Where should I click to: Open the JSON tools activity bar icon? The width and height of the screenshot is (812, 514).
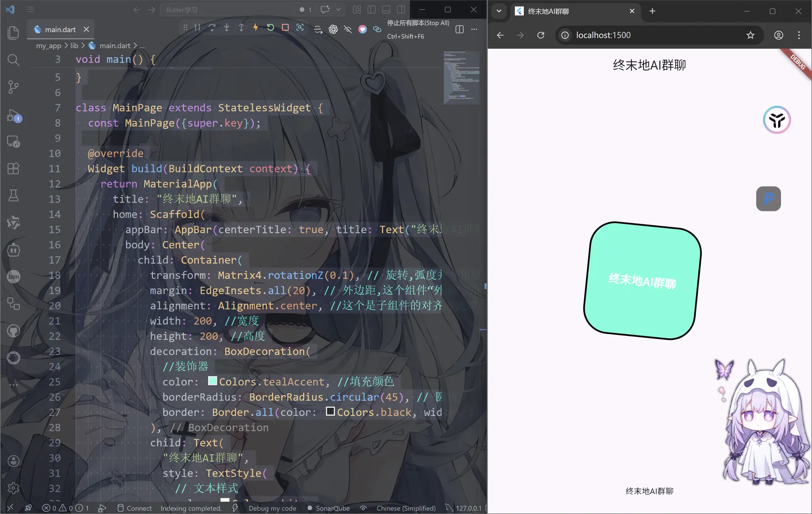pyautogui.click(x=14, y=277)
